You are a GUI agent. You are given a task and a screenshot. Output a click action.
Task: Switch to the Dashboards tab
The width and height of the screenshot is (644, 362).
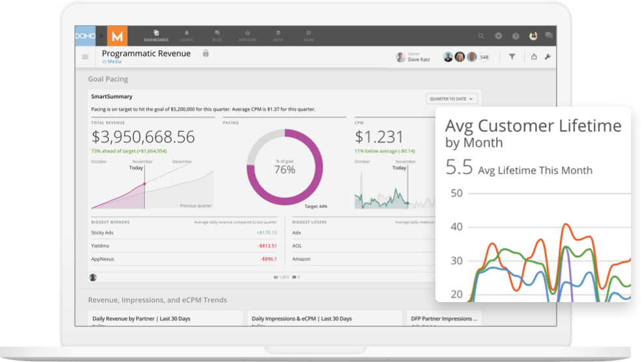156,35
